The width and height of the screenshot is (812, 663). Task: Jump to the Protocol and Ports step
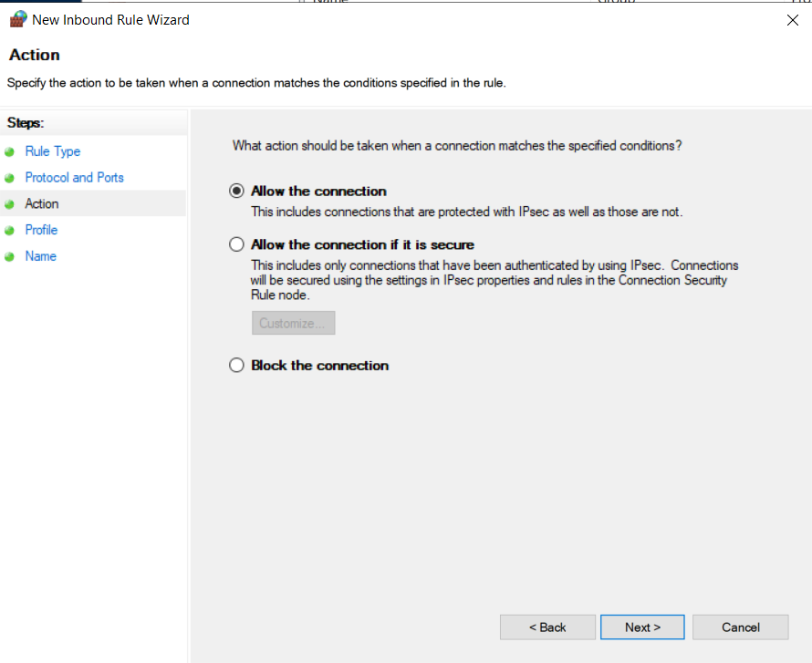click(x=74, y=178)
